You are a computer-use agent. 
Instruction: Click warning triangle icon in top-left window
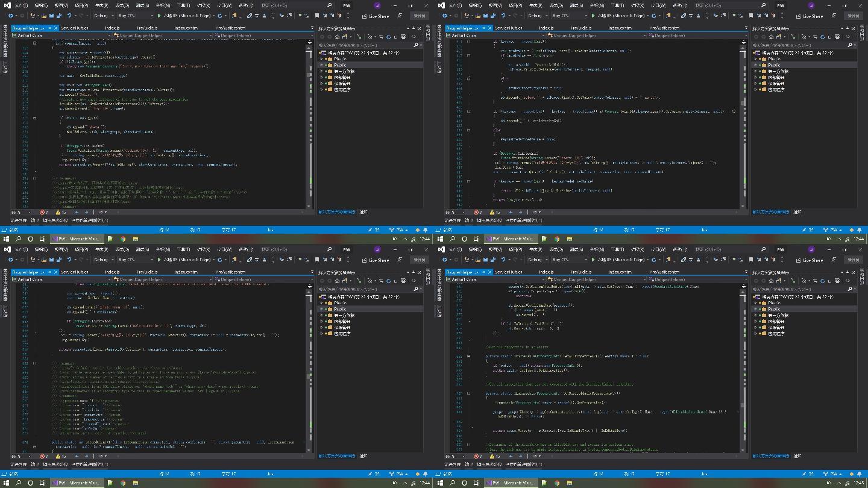coord(58,212)
